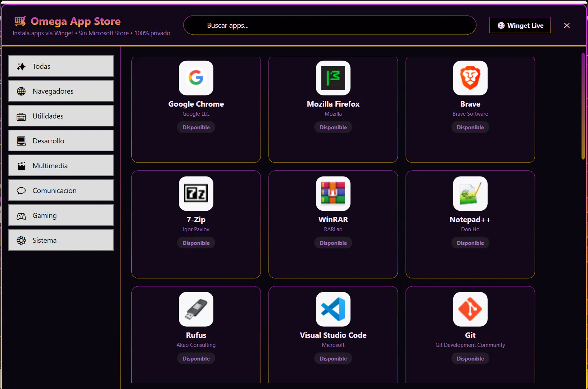Screen dimensions: 588x389
Task: Click the Brave lion icon
Action: [x=470, y=78]
